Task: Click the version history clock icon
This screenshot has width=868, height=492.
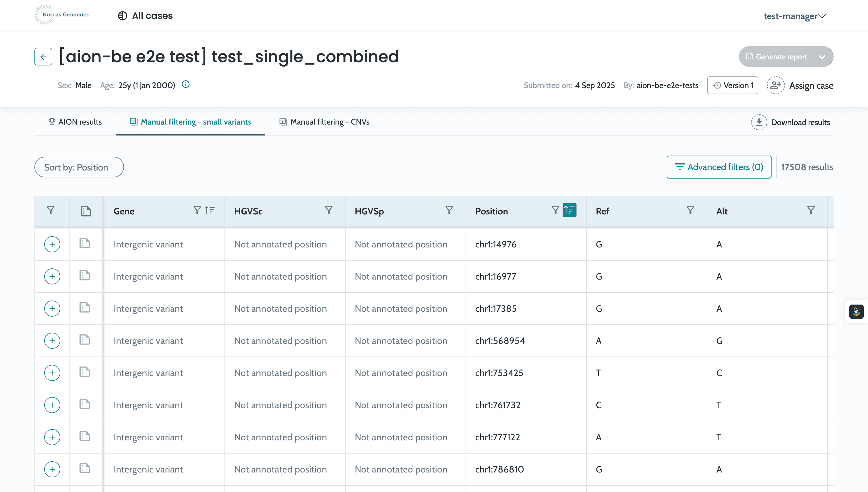Action: [x=717, y=85]
